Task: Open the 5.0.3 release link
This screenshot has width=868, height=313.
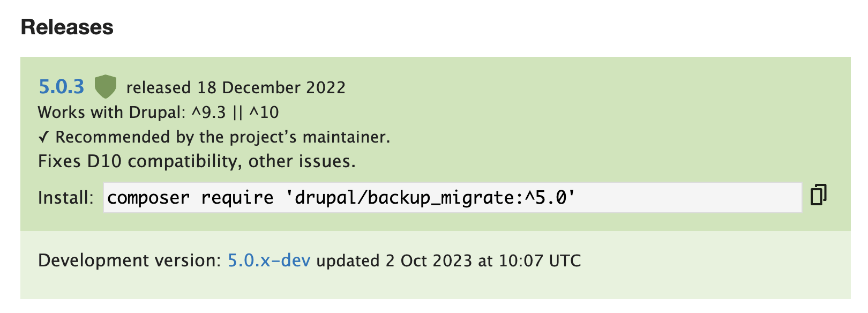Action: (62, 87)
